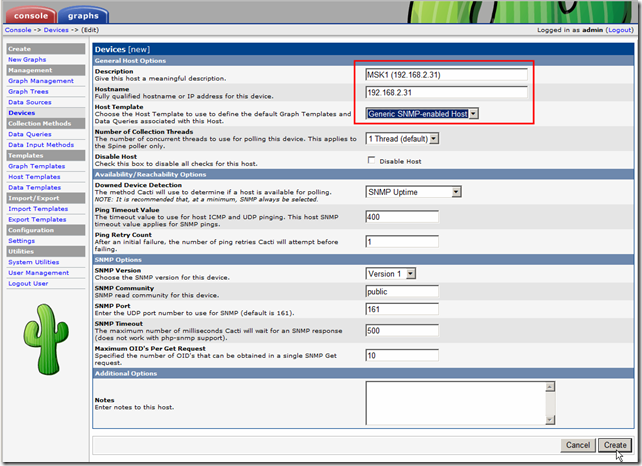Click the Create button
Image resolution: width=642 pixels, height=466 pixels.
click(x=615, y=445)
